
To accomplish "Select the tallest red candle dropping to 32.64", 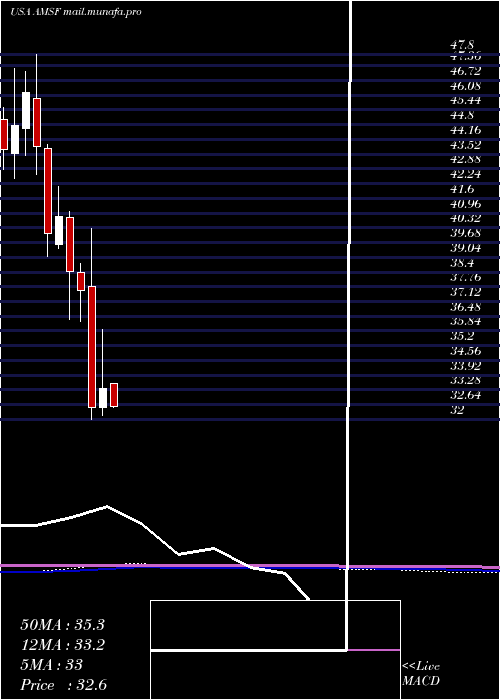I will click(x=92, y=347).
